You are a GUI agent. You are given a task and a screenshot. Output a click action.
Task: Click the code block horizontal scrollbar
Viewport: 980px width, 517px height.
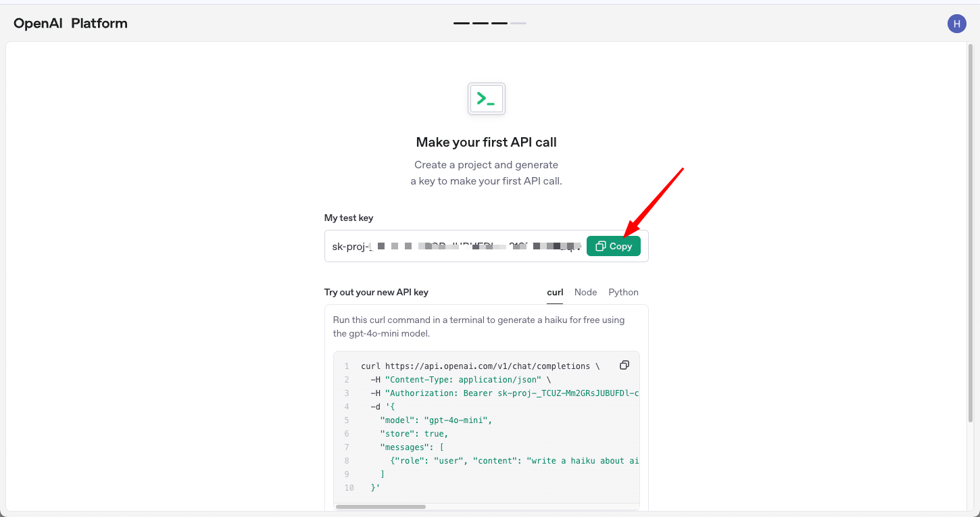(x=381, y=506)
